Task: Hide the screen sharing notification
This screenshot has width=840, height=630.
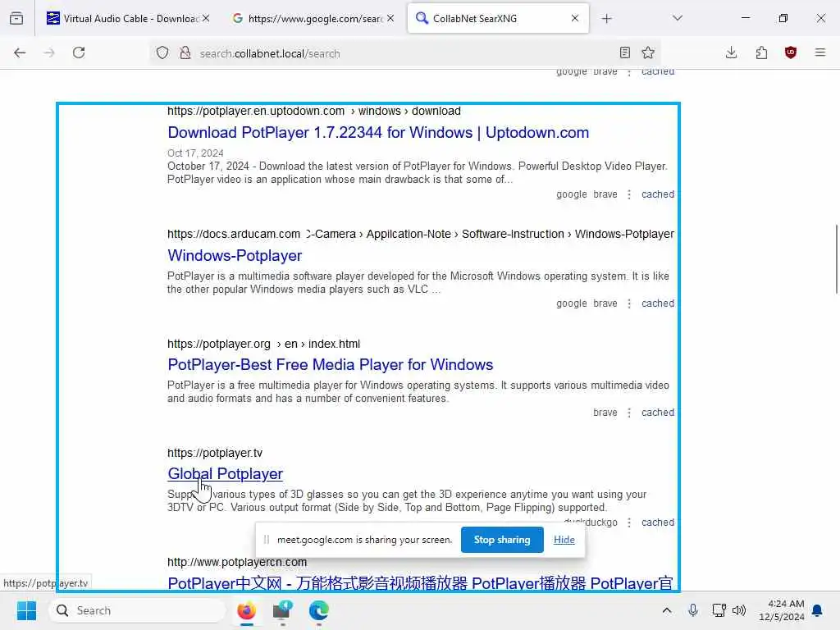Action: 564,540
